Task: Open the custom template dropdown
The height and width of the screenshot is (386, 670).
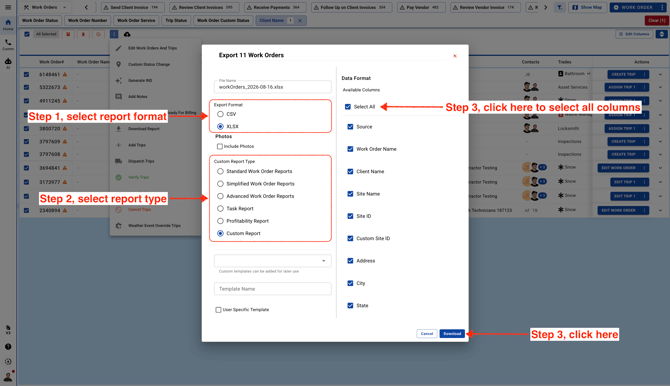Action: point(273,261)
